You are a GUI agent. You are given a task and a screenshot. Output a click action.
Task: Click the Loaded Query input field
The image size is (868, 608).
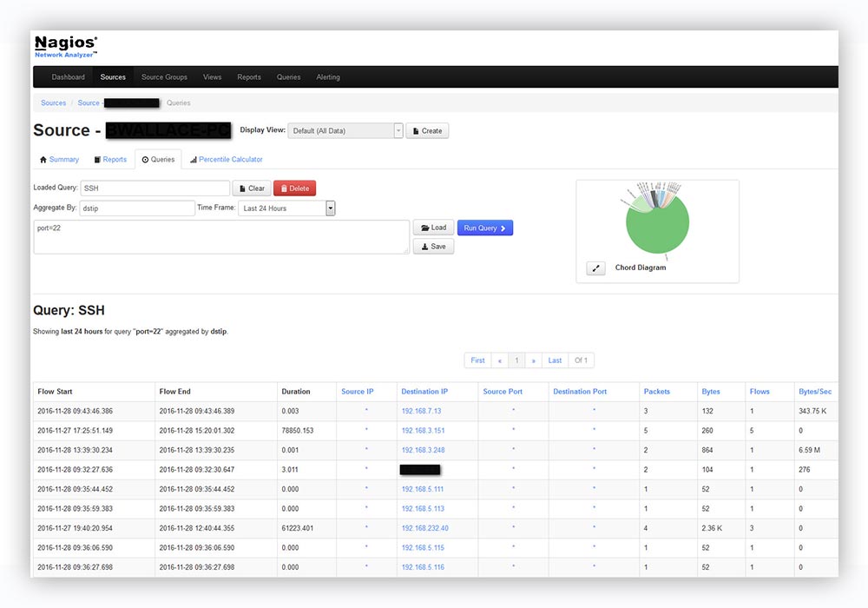tap(155, 188)
